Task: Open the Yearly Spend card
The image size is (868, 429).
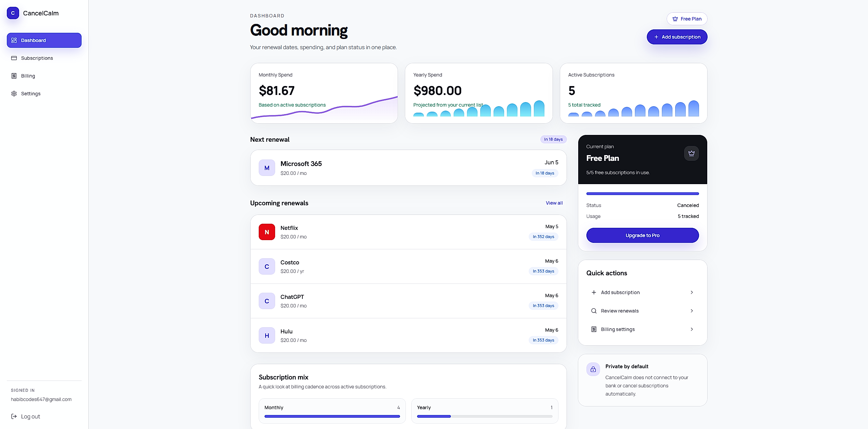Action: 479,93
